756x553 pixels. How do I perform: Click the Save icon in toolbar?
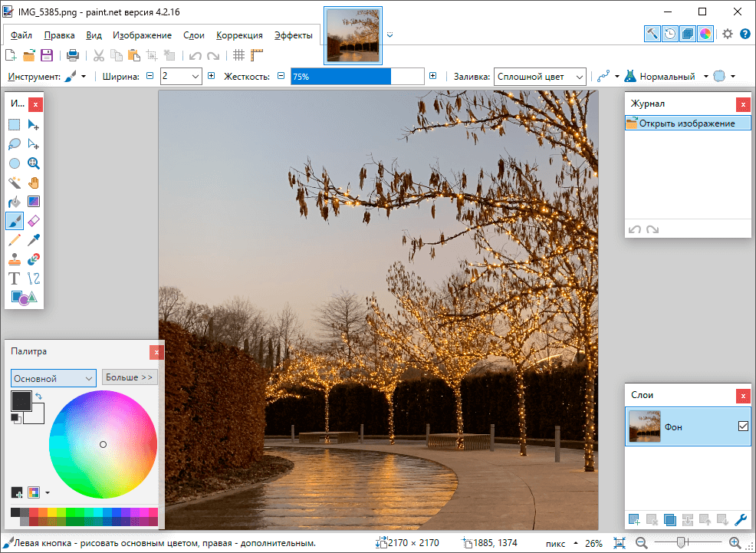pyautogui.click(x=47, y=55)
